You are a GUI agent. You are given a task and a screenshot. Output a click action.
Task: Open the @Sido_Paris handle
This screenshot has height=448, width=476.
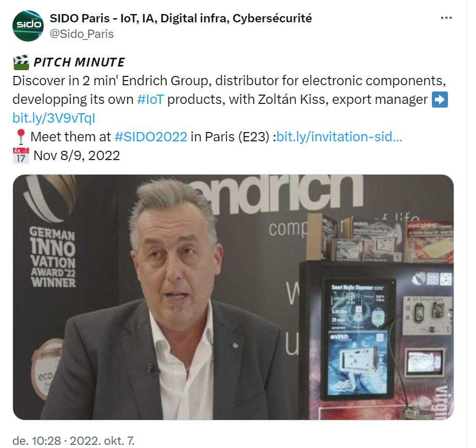(82, 34)
